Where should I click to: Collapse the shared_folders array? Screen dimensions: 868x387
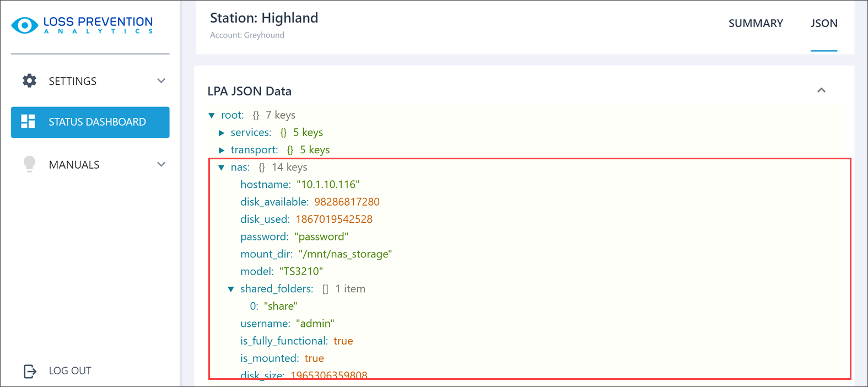click(x=231, y=289)
